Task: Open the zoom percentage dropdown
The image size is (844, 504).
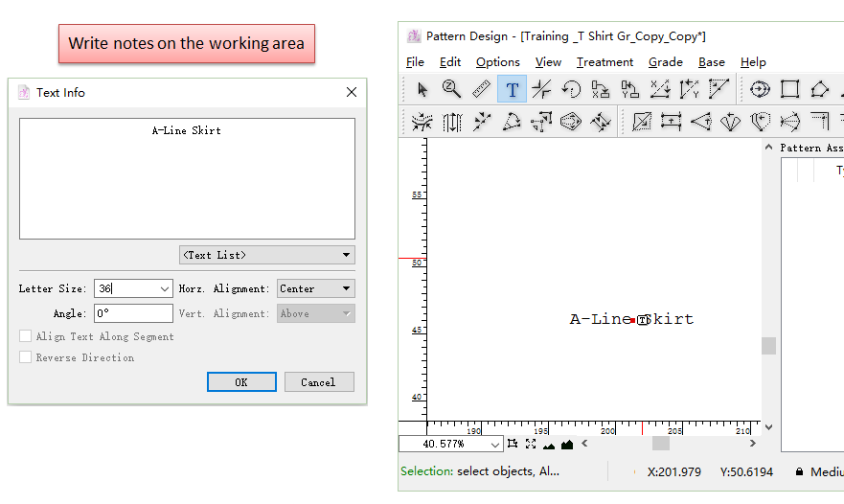Action: (495, 445)
